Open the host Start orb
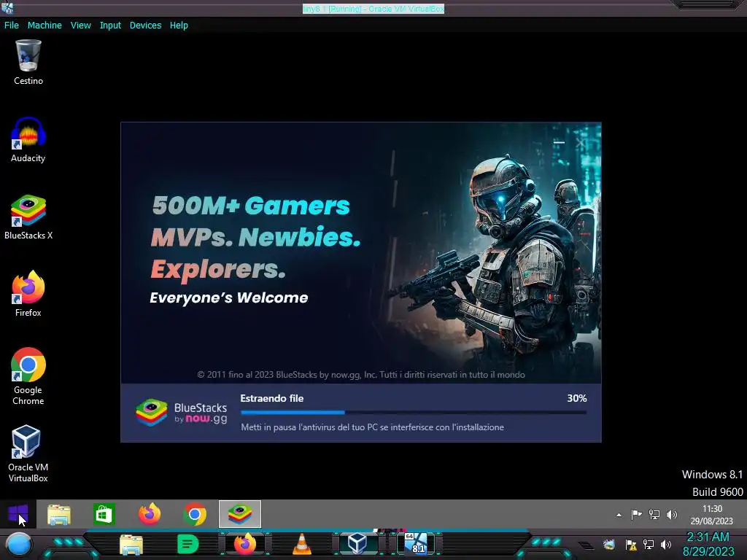Image resolution: width=747 pixels, height=560 pixels. tap(18, 545)
